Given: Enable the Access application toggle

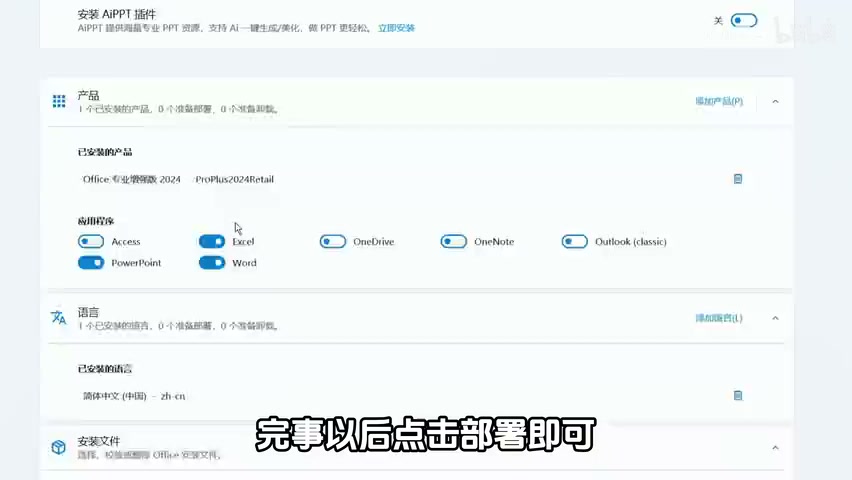Looking at the screenshot, I should click(x=91, y=241).
